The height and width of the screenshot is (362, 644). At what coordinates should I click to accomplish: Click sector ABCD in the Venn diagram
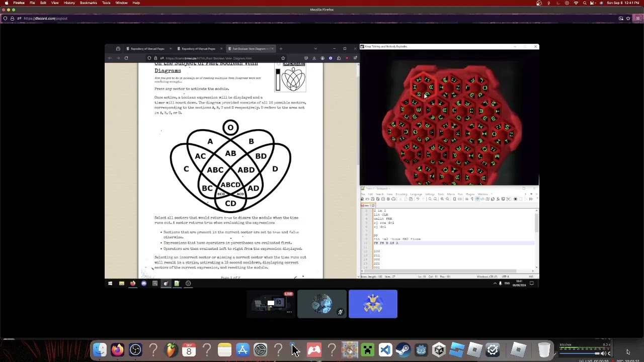(230, 185)
